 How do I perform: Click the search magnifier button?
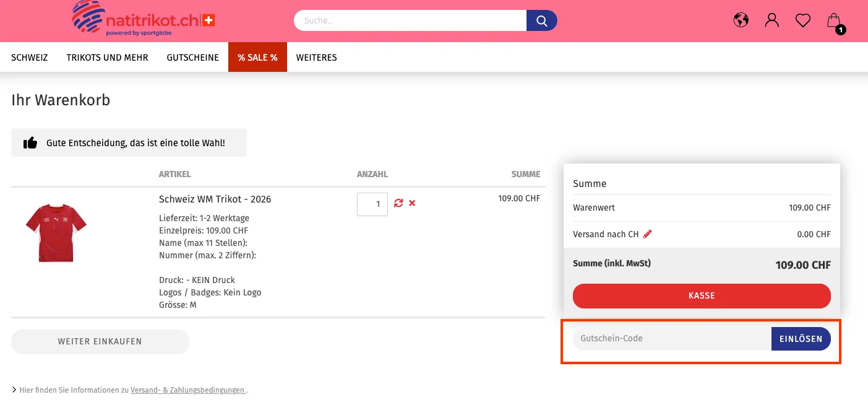541,20
